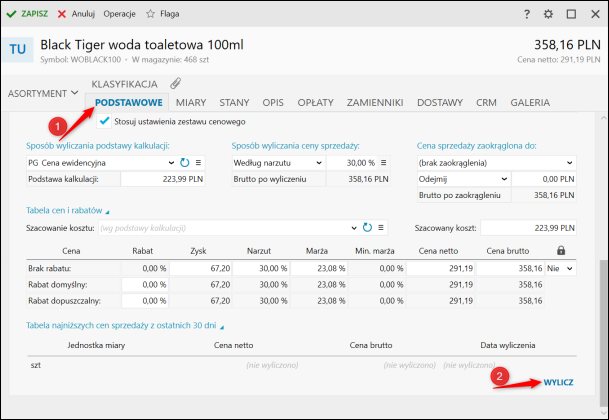This screenshot has width=609, height=420.
Task: Click Marża field in Brak rabatu row
Action: coord(318,268)
